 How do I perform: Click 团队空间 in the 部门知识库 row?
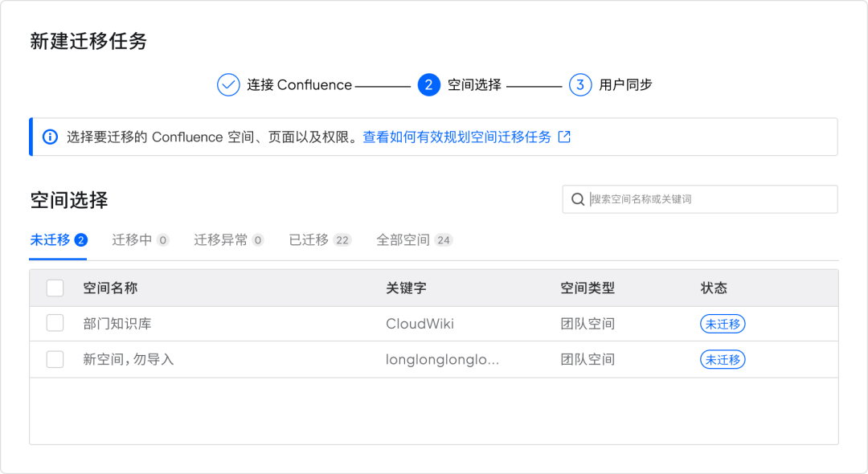588,324
